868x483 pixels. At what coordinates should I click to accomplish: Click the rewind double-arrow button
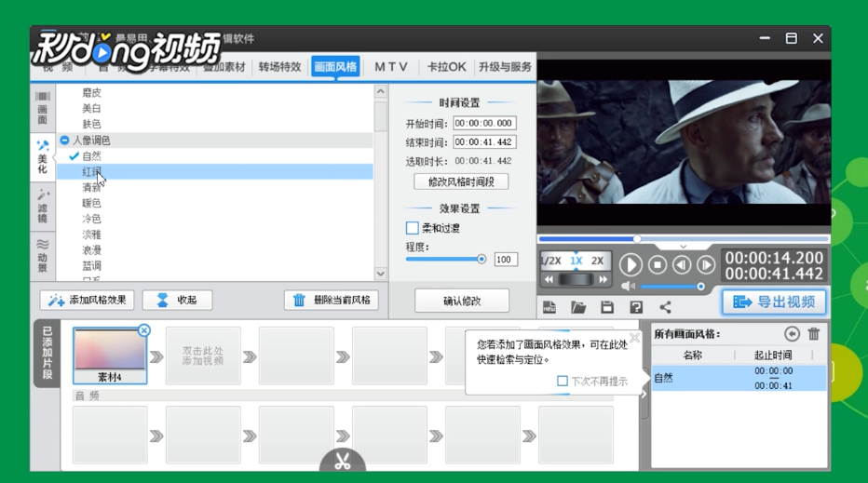coord(549,279)
